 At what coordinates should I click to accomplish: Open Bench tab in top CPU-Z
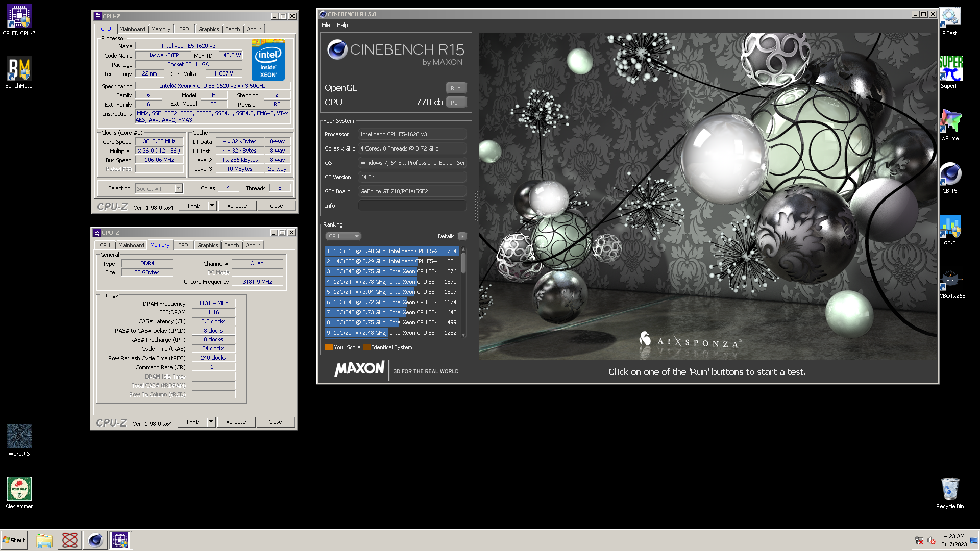(x=232, y=29)
